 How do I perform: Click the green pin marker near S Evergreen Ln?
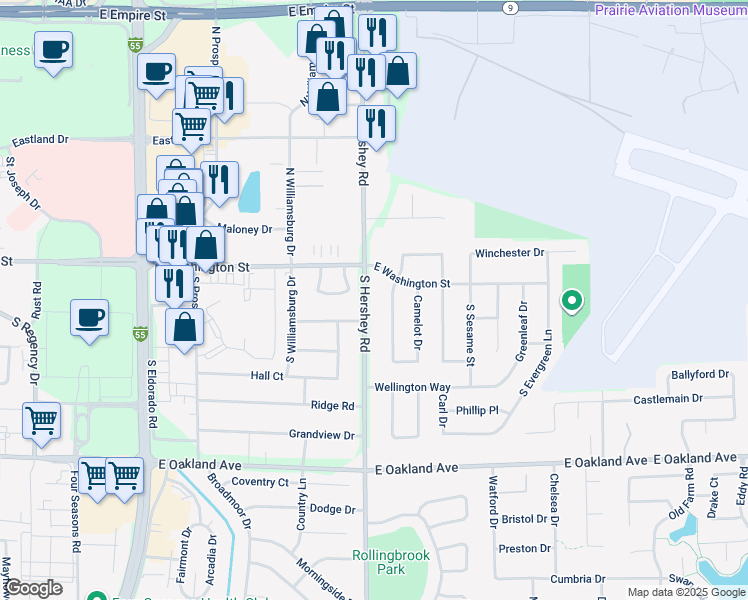click(571, 301)
